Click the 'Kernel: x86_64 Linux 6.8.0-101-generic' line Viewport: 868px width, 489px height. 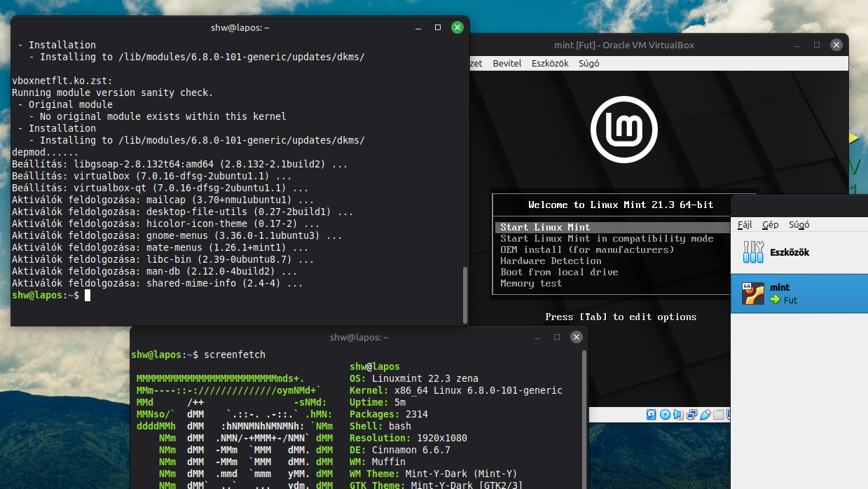(455, 390)
